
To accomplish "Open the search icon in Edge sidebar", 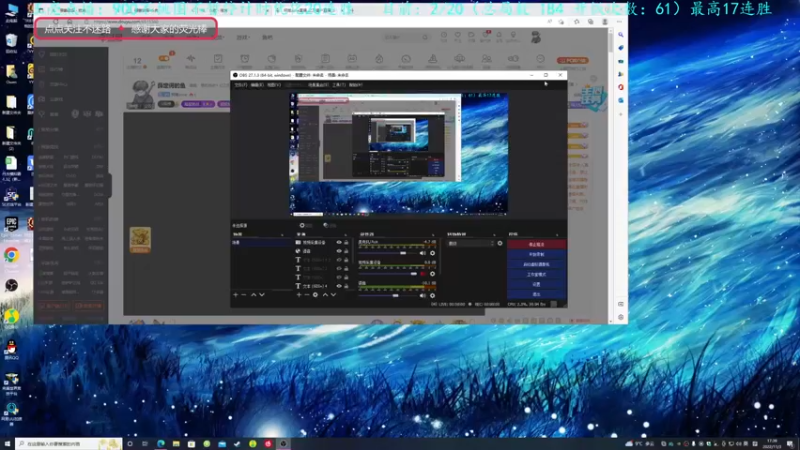I will (621, 35).
